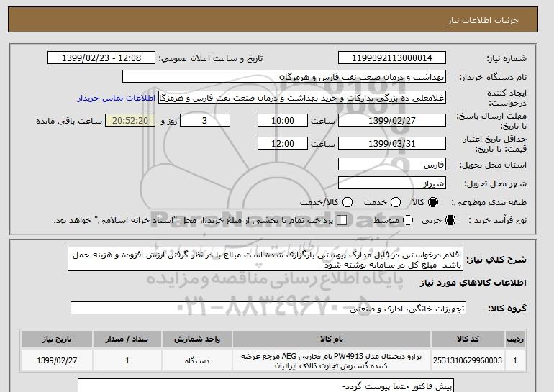Select the خدمت radio button
Viewport: 554px width, 392px height.
(x=396, y=202)
